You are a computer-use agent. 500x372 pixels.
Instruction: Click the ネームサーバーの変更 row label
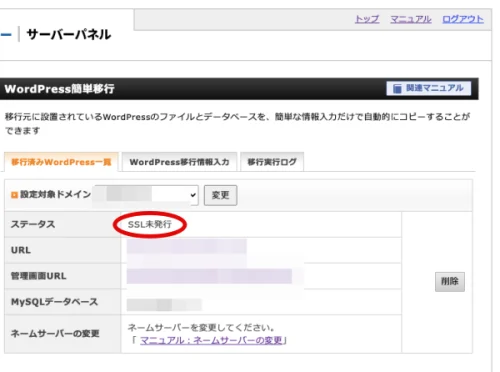[x=55, y=333]
